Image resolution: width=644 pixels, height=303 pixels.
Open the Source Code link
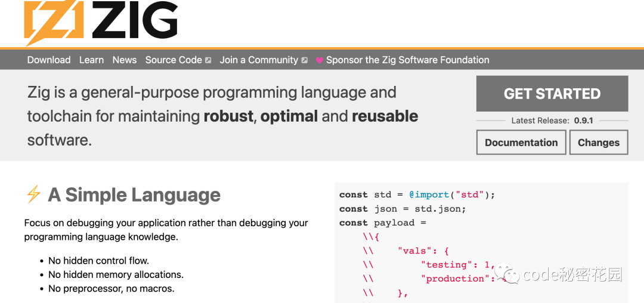coord(174,60)
